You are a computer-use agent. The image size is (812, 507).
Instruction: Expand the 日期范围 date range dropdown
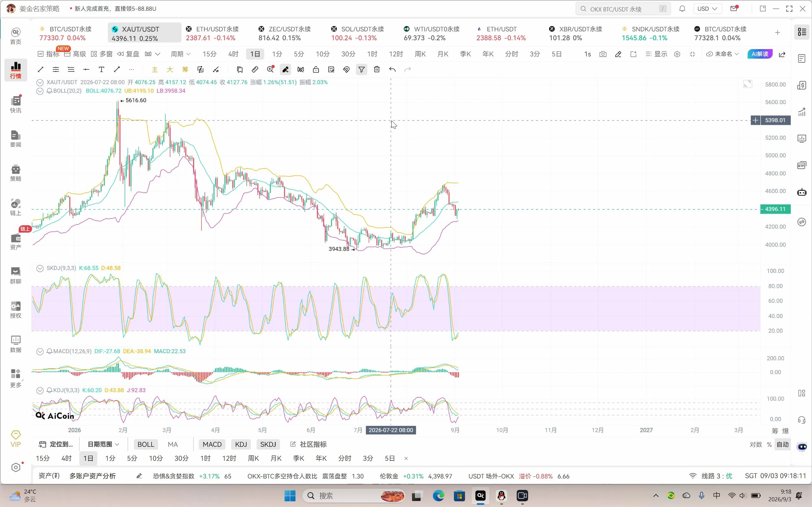103,444
